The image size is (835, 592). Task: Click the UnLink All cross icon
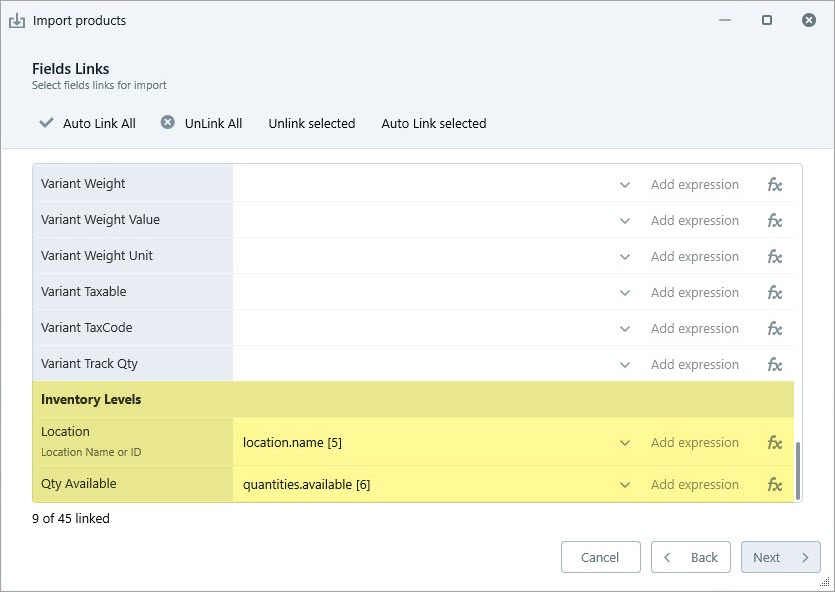pyautogui.click(x=168, y=122)
